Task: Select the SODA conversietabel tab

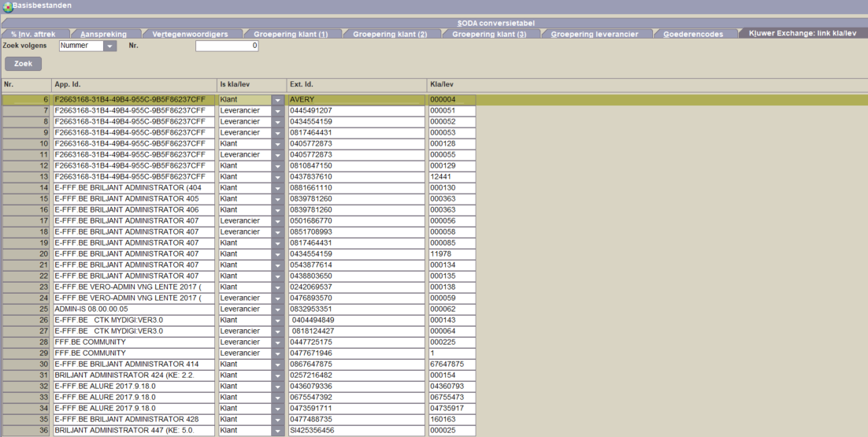Action: (x=495, y=23)
